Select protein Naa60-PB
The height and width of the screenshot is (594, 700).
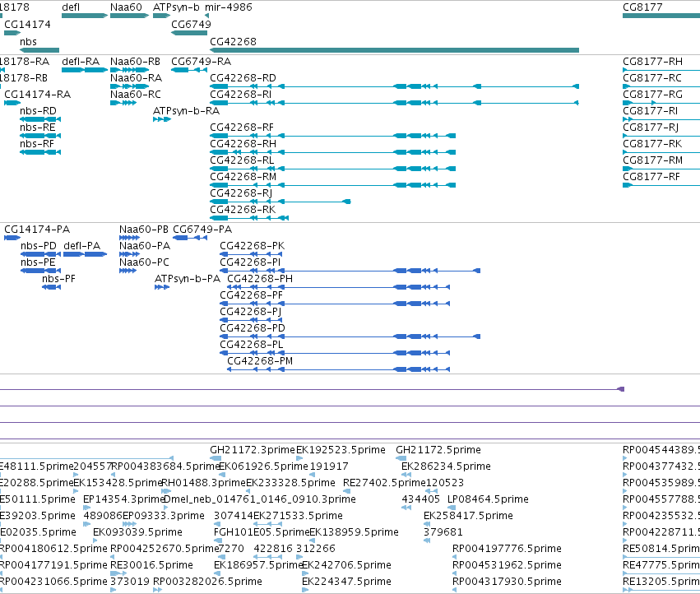(144, 230)
